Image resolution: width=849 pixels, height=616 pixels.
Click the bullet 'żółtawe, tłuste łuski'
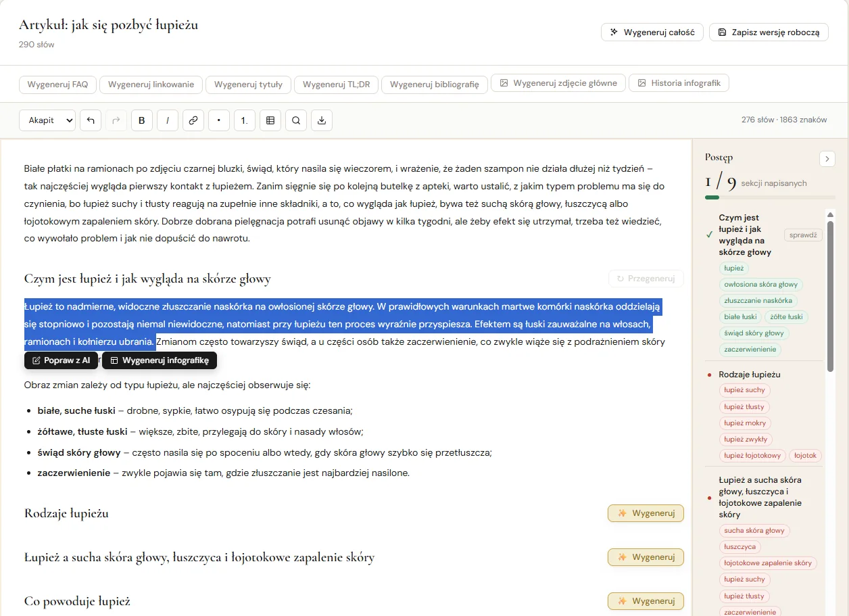pyautogui.click(x=82, y=431)
